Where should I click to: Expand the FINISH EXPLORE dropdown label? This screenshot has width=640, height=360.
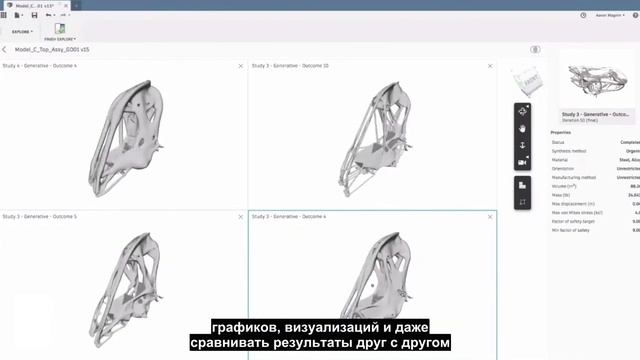(60, 39)
